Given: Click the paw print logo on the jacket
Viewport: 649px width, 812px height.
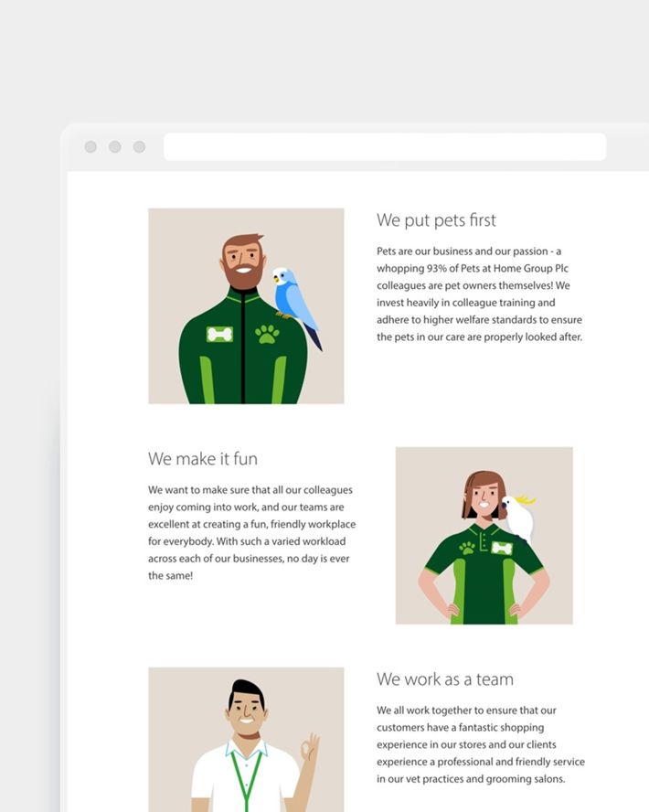Looking at the screenshot, I should coord(267,335).
